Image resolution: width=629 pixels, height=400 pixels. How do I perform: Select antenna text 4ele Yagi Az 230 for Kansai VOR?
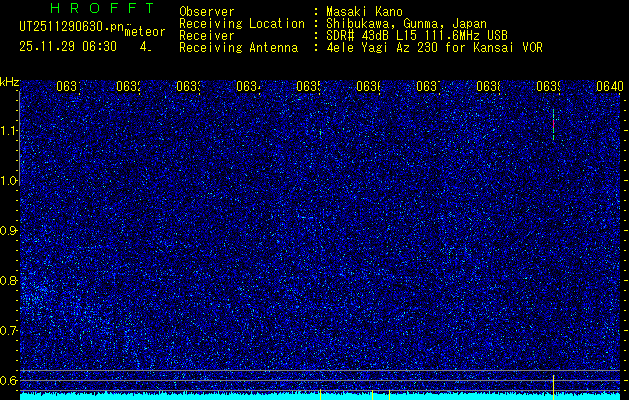pos(434,48)
